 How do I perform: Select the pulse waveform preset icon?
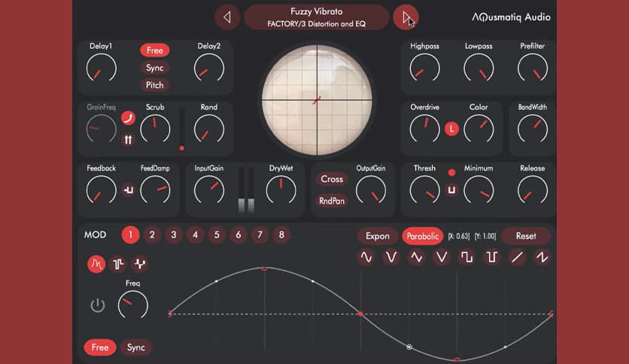coord(492,257)
